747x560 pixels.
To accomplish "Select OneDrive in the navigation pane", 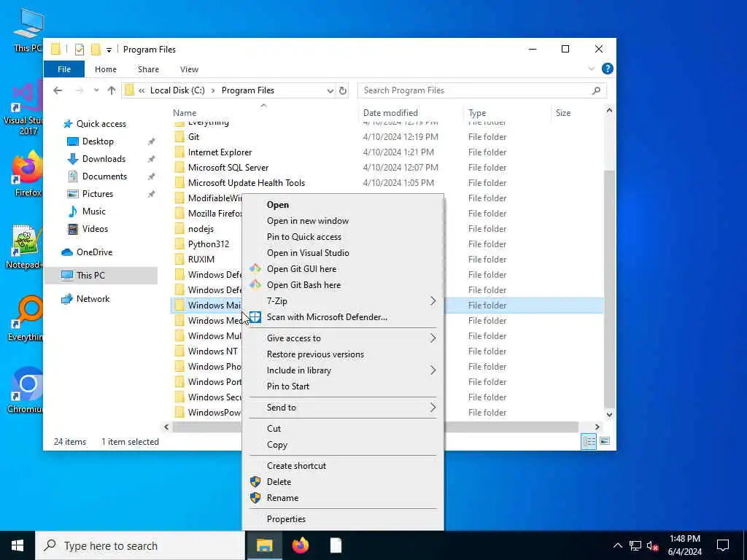I will pos(94,252).
